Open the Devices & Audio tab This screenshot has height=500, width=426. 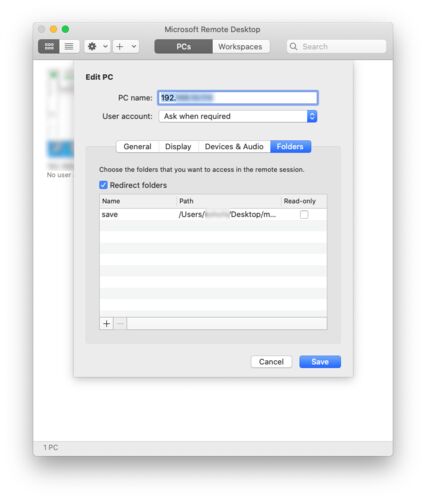point(234,147)
